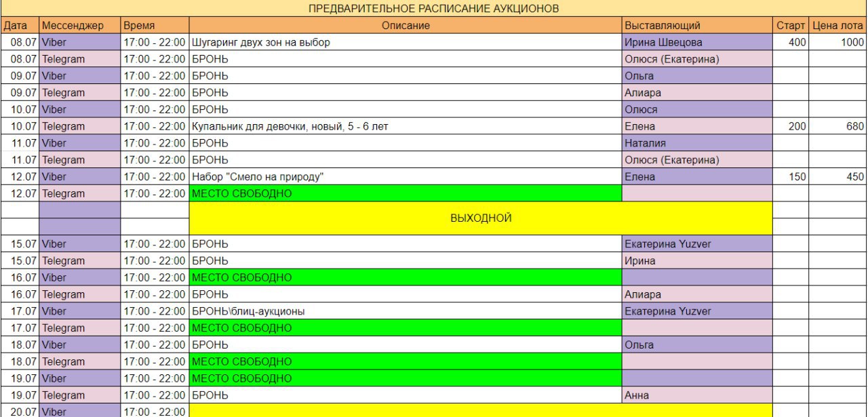
Task: Select the start price cell '150'
Action: 791,176
